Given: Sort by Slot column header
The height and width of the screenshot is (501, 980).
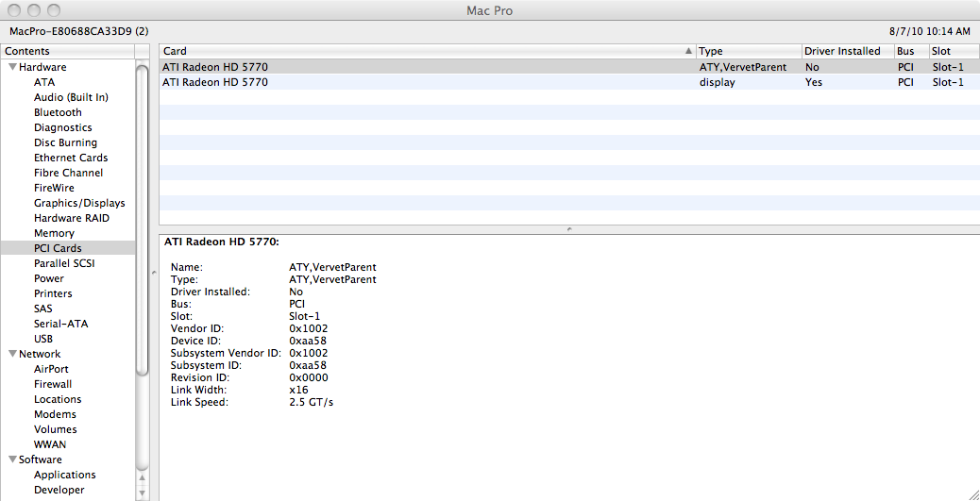Looking at the screenshot, I should tap(954, 51).
